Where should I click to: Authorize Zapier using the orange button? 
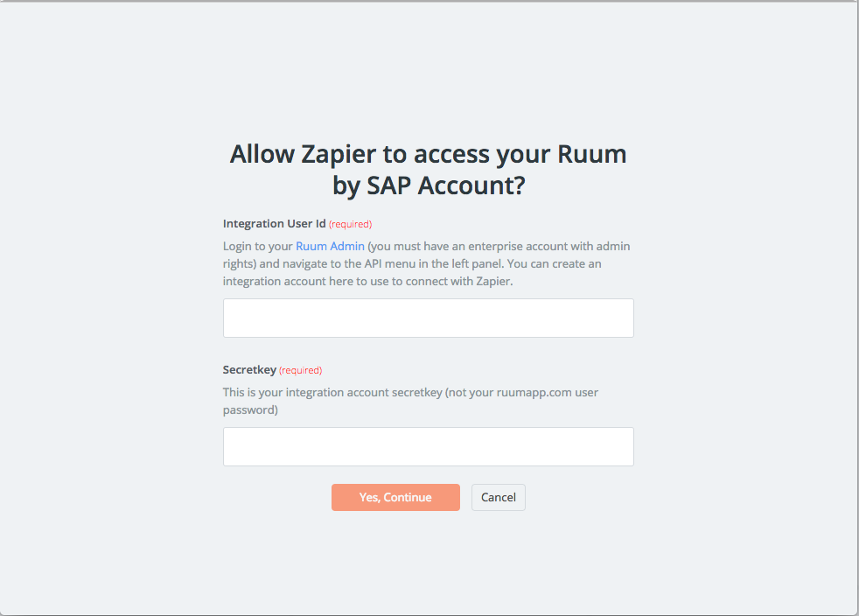(395, 497)
